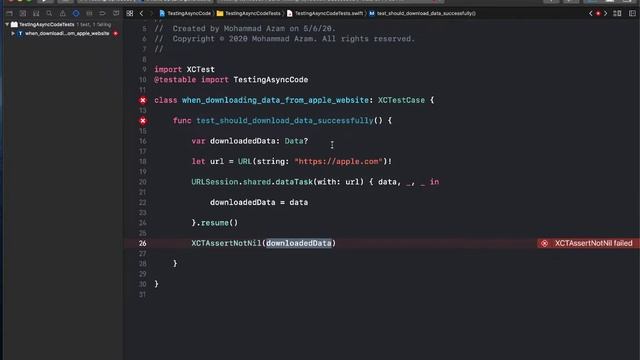Open the Source Control navigator
This screenshot has height=360, width=640.
point(22,13)
